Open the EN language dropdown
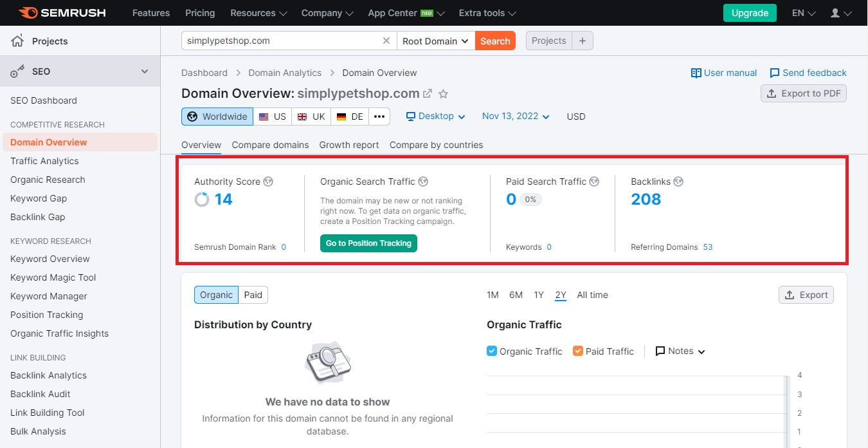 [x=804, y=13]
